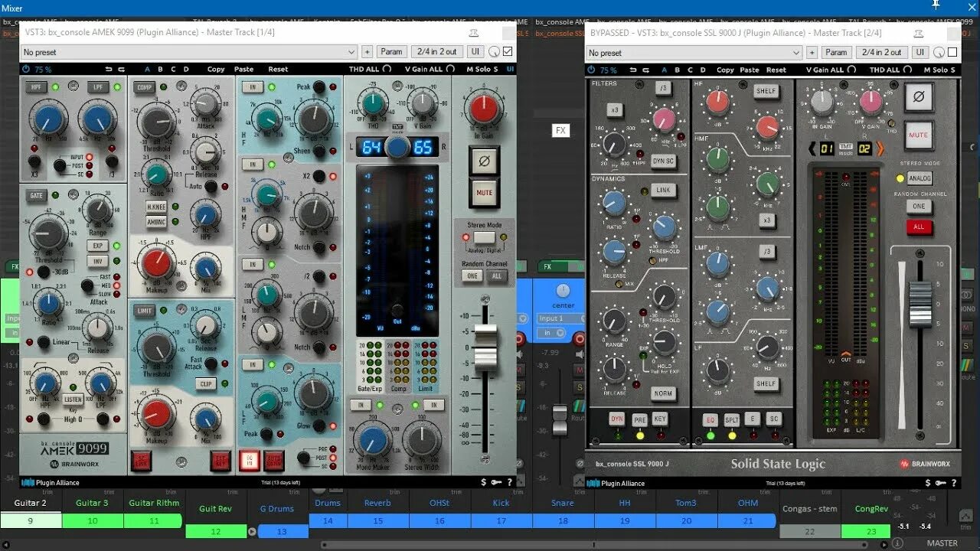
Task: Click the key license icon in AMEK footer
Action: 495,483
